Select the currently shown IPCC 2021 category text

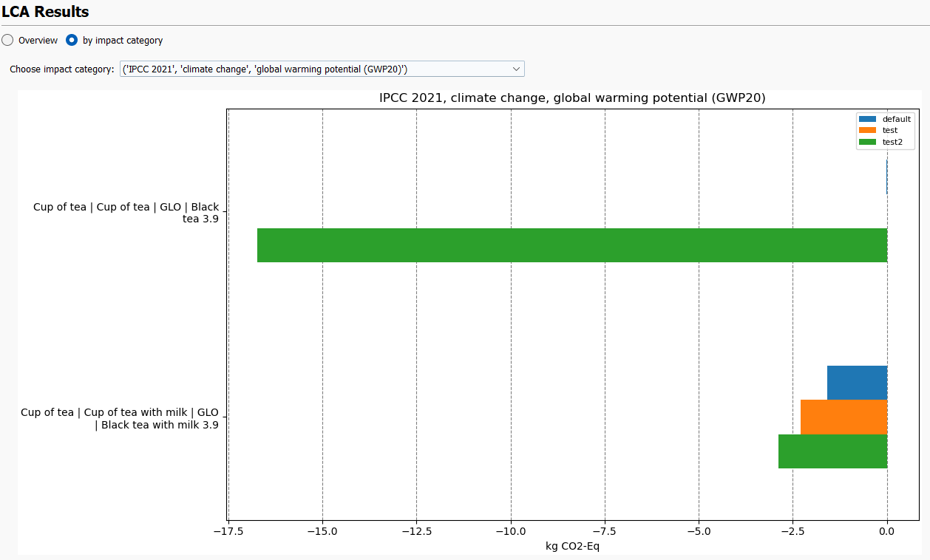point(296,68)
